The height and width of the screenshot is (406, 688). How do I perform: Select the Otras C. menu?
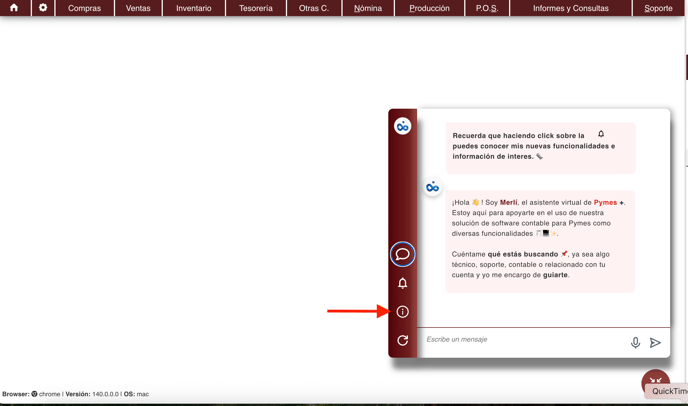(314, 8)
